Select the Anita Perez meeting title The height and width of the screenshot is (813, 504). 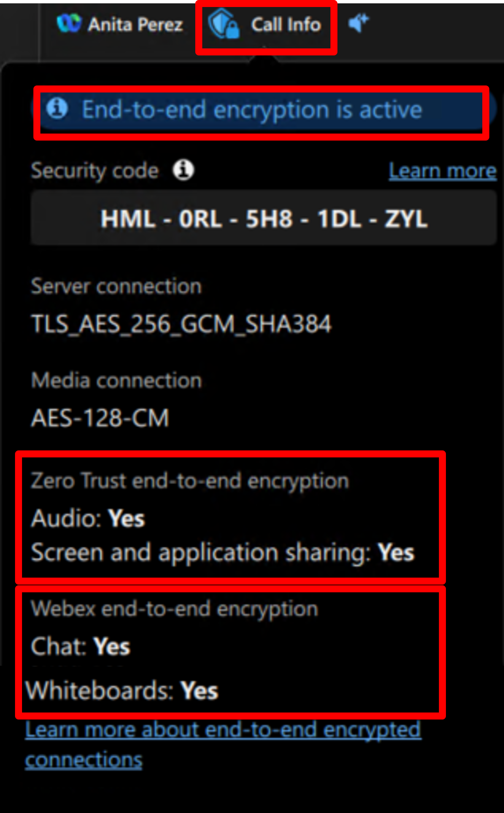click(135, 25)
